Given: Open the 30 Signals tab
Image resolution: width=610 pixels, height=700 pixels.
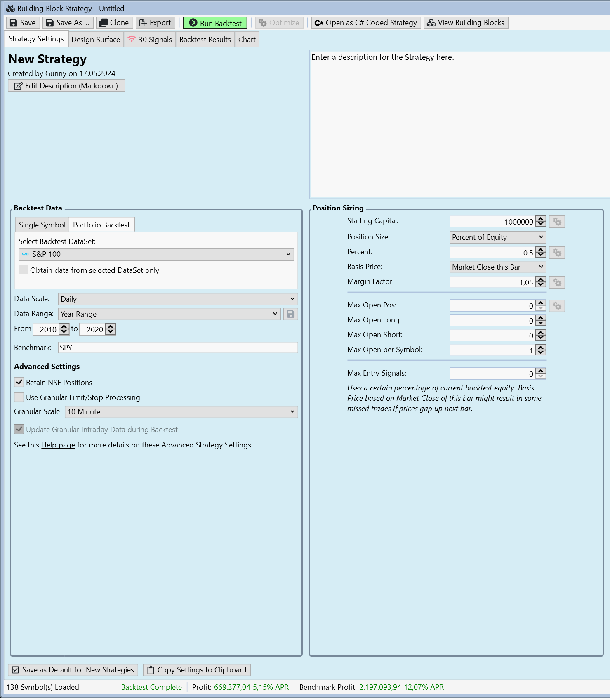Looking at the screenshot, I should click(x=150, y=40).
